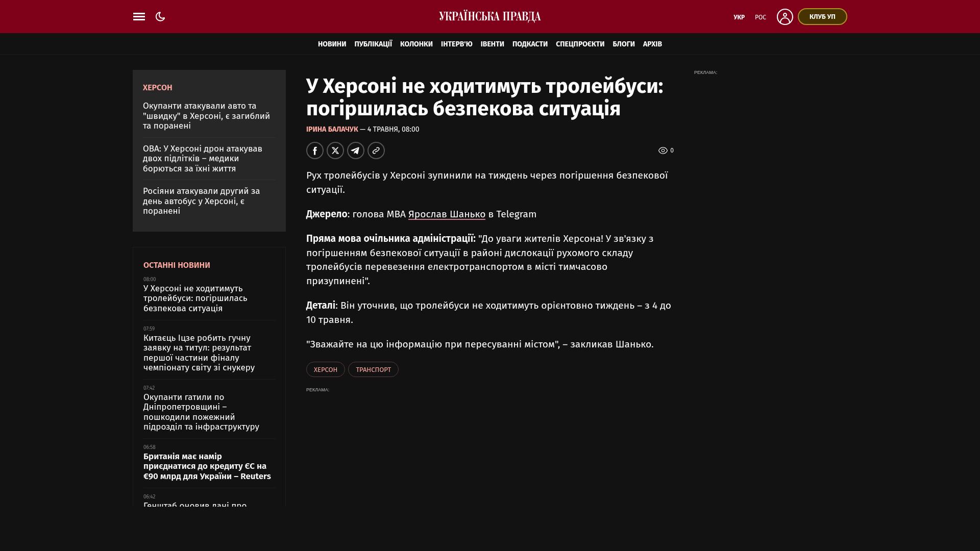980x551 pixels.
Task: Share article on Facebook
Action: pos(315,151)
